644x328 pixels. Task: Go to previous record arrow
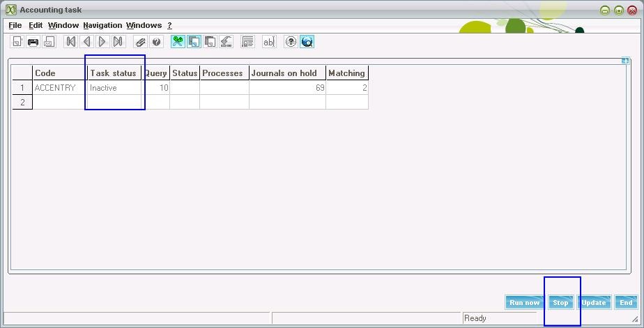point(86,41)
